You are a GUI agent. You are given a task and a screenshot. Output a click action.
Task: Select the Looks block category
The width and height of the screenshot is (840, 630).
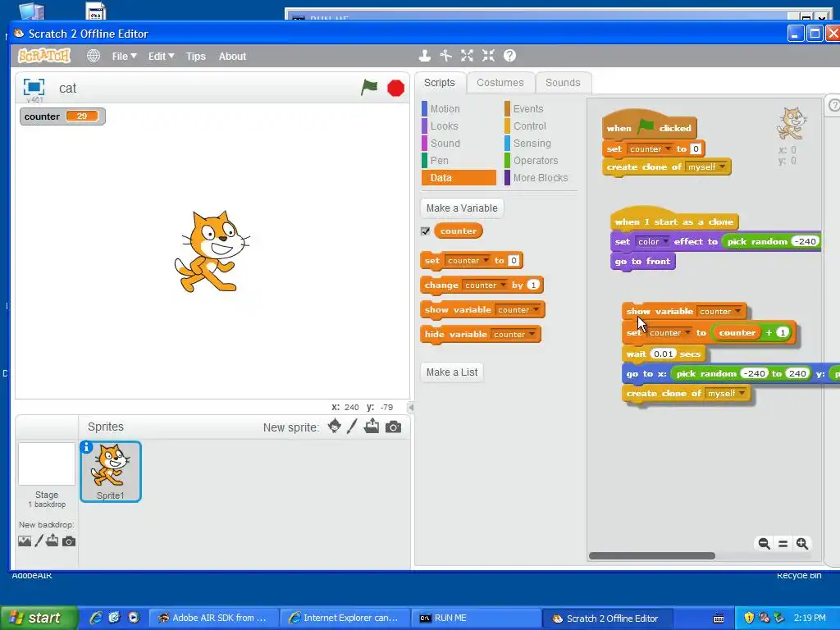[459, 126]
